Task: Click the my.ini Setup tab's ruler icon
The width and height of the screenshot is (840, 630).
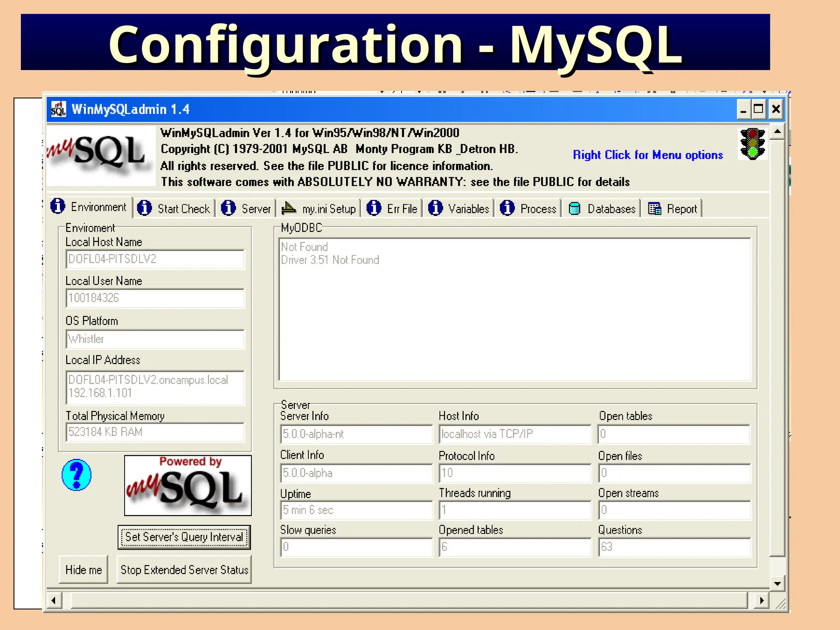Action: 289,208
